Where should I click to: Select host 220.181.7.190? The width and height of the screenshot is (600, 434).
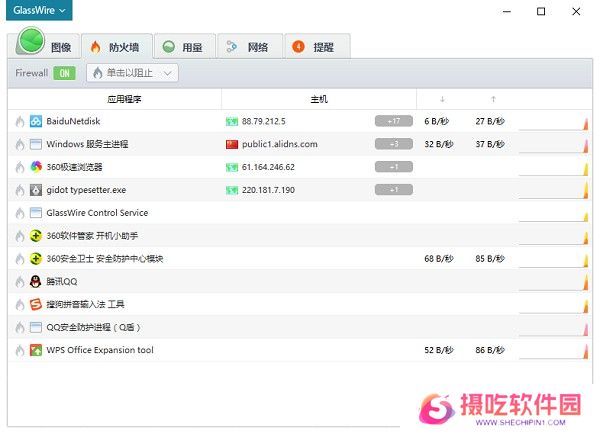pos(268,190)
